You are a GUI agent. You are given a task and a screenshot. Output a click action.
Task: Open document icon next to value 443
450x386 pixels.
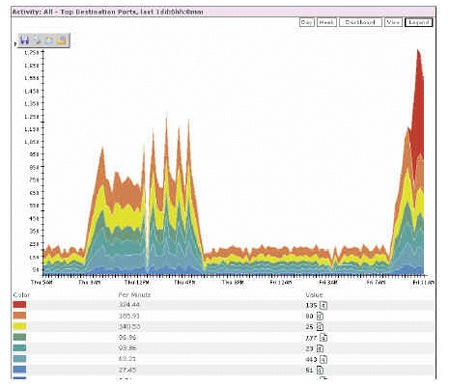(x=324, y=359)
